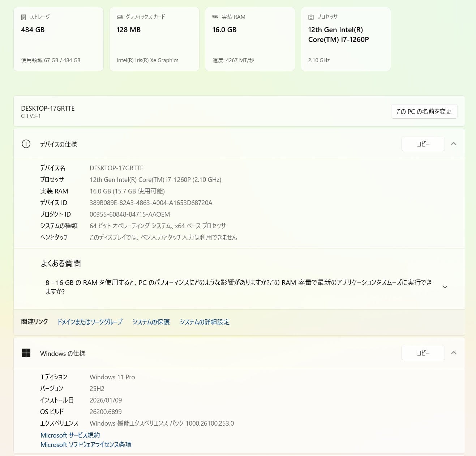Select the processor value with 2.10 GHz
476x456 pixels.
pos(155,180)
